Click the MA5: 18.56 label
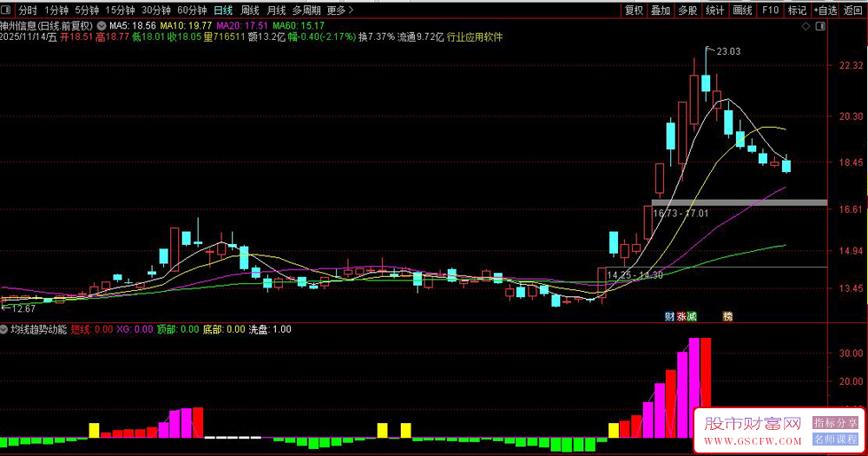 [x=133, y=25]
